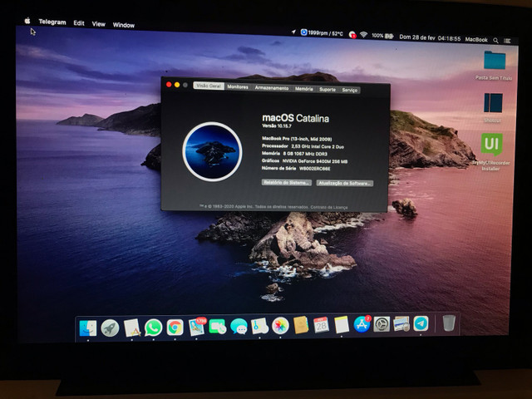Open the Apple menu

click(27, 21)
